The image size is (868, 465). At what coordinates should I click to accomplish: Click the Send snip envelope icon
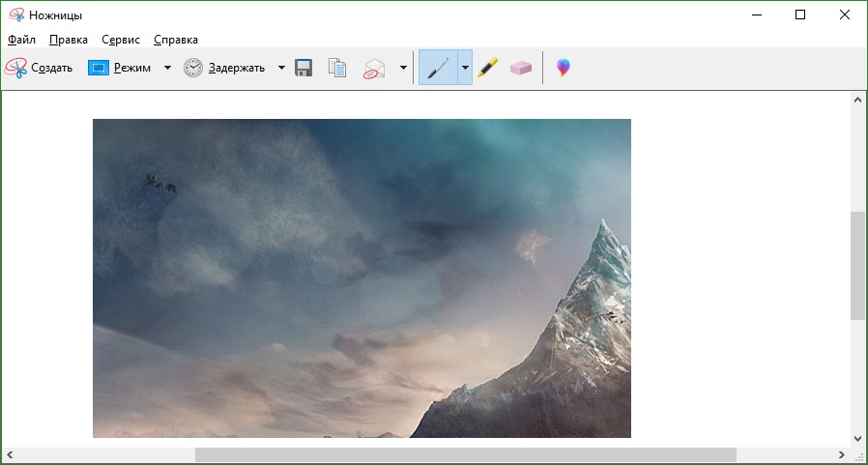tap(374, 68)
